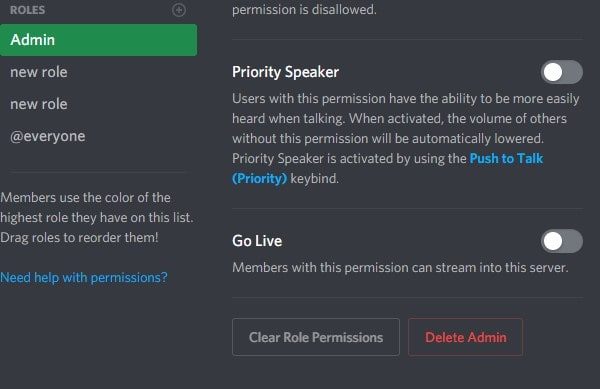
Task: Click the Priority Speaker description paragraph
Action: tap(406, 138)
